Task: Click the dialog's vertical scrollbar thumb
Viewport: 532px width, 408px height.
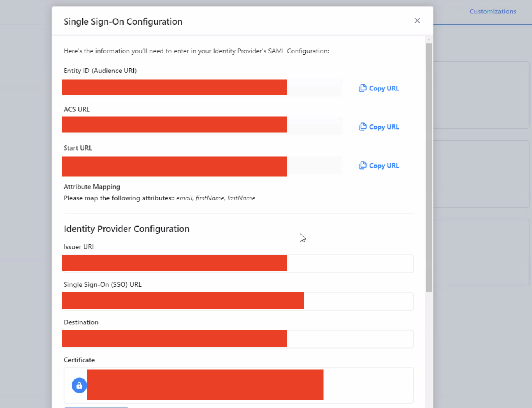Action: click(x=429, y=168)
